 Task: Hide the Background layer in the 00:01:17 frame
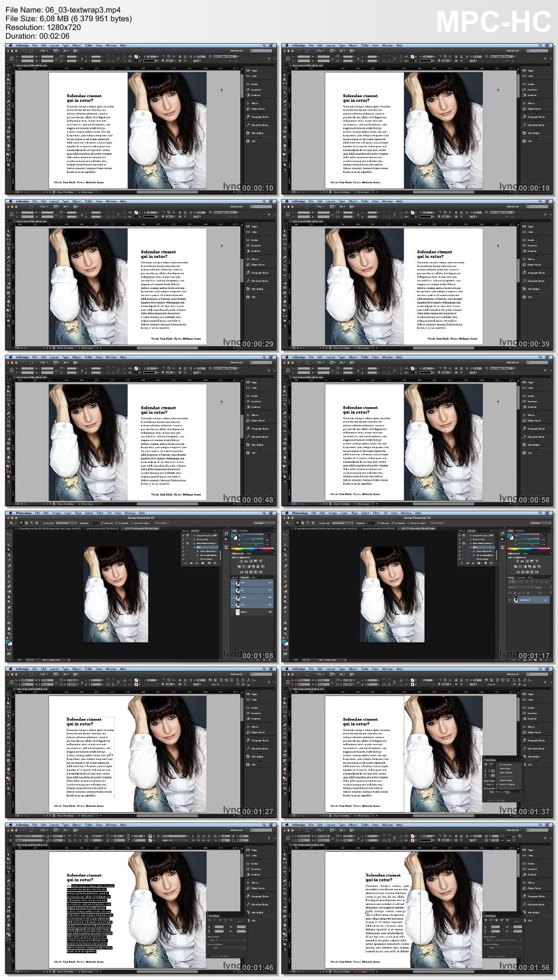point(510,600)
